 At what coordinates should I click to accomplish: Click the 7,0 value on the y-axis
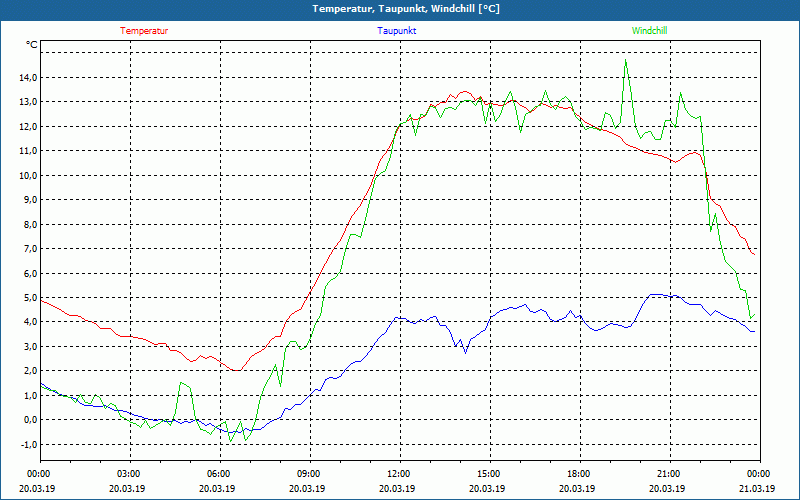click(28, 249)
